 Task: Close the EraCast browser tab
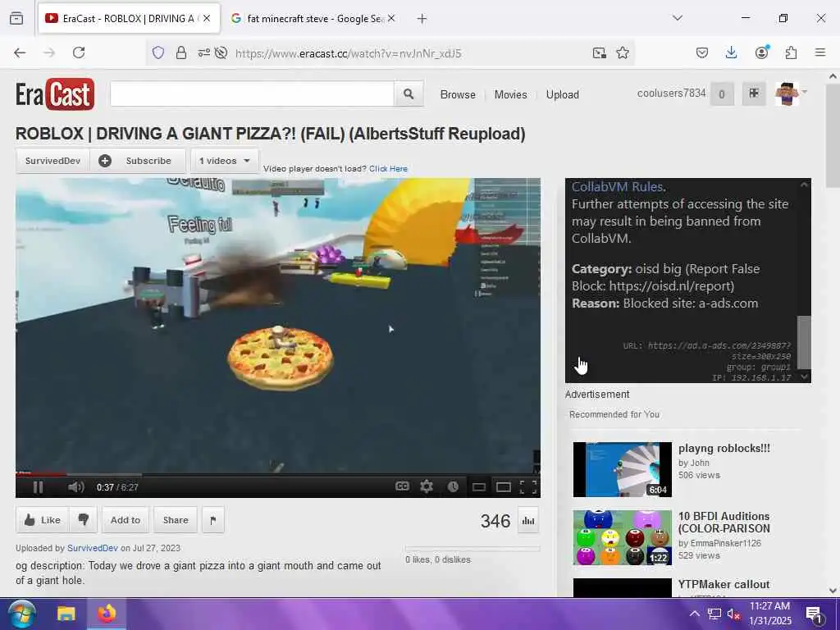pyautogui.click(x=207, y=19)
